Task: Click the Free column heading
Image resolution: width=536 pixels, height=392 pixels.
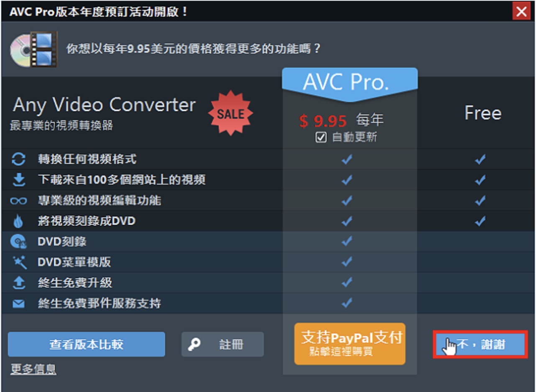Action: coord(483,113)
